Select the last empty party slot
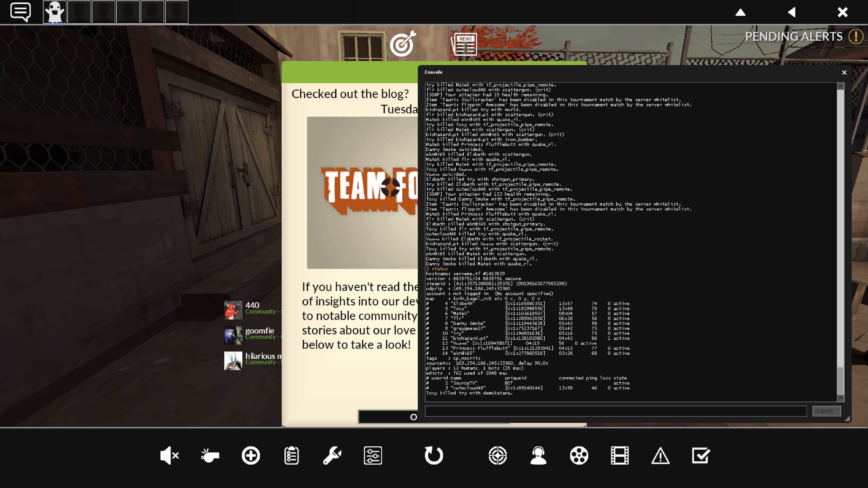Image resolution: width=868 pixels, height=488 pixels. 177,12
